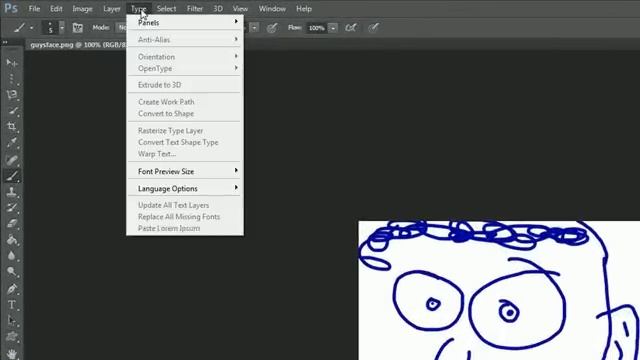
Task: Select the Eyedropper tool
Action: (12, 143)
